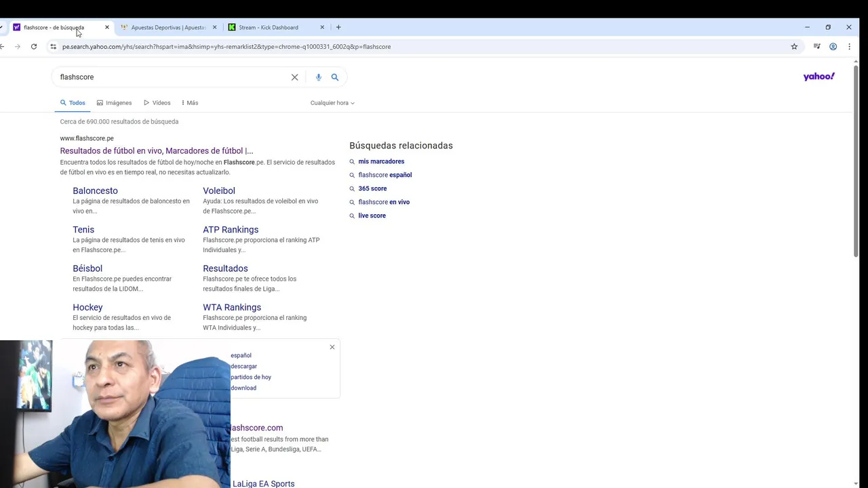Select the Todos results filter
The image size is (868, 488).
coord(73,103)
